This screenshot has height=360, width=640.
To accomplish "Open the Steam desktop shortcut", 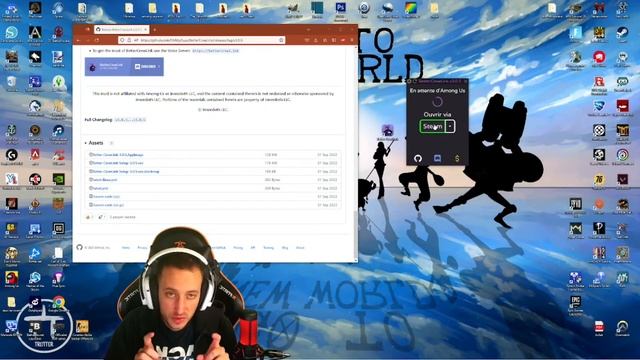I will [x=622, y=35].
